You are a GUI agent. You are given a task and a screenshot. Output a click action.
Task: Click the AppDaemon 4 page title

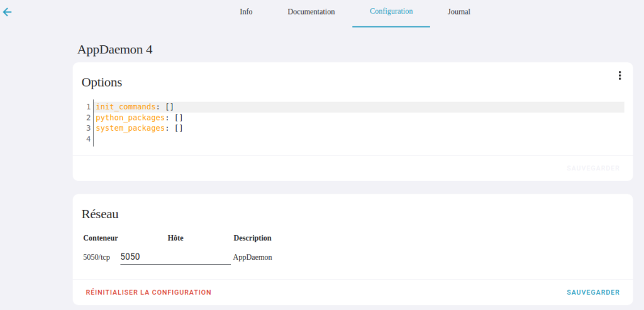(115, 50)
